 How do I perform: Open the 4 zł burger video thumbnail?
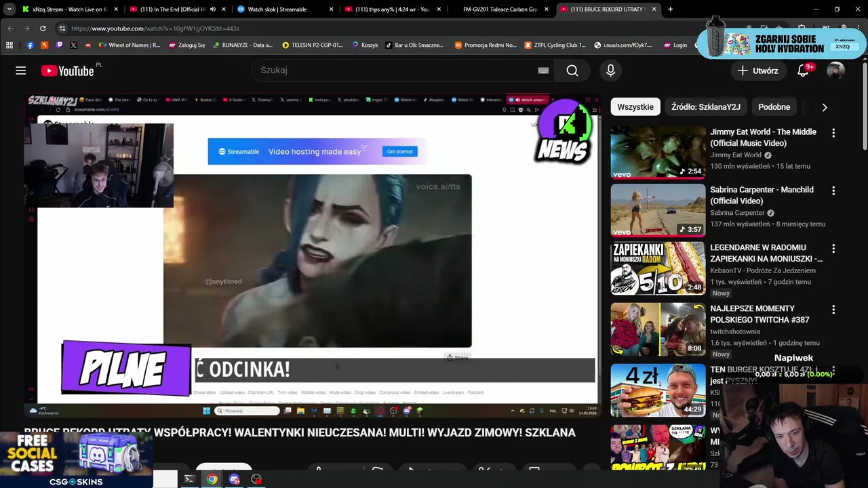coord(658,390)
